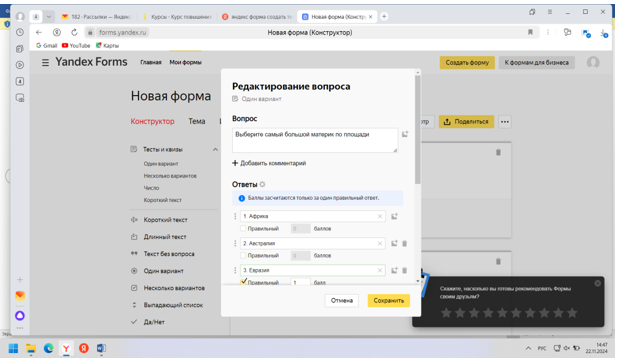This screenshot has width=618, height=363.
Task: Add a Выпадающий список question
Action: point(173,305)
